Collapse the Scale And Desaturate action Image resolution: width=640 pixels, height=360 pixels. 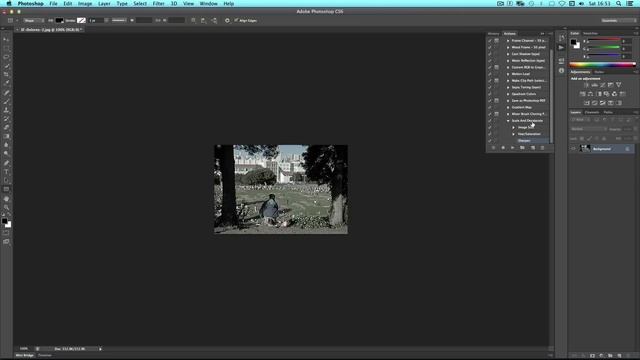click(508, 121)
